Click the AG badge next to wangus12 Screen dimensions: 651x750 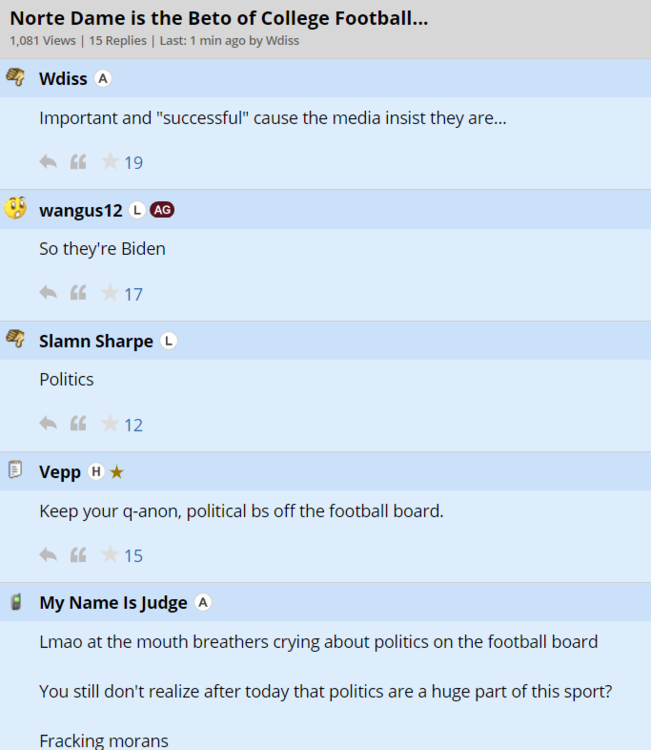click(162, 210)
